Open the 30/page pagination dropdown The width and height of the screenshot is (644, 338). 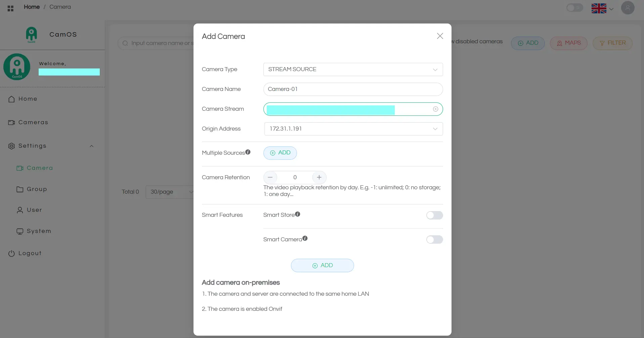pos(170,192)
